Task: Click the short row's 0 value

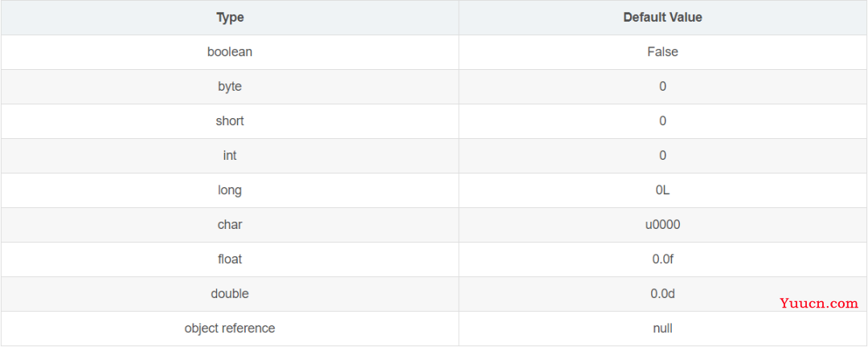Action: 662,121
